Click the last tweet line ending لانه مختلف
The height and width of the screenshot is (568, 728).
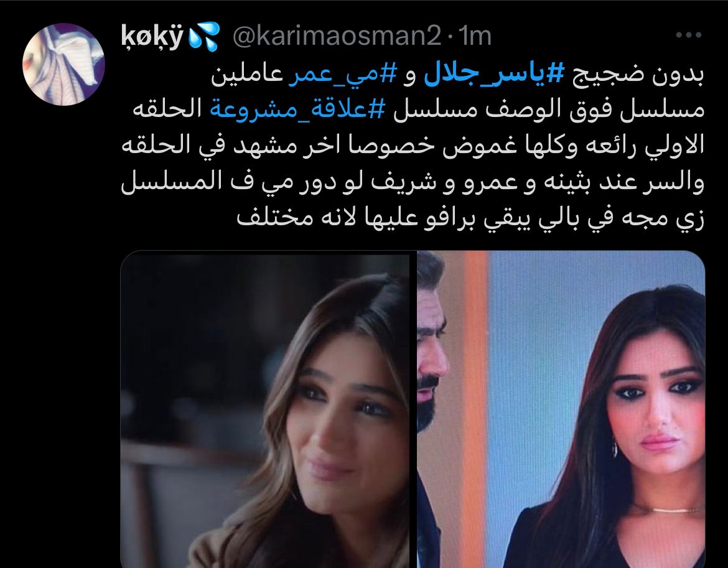click(x=470, y=216)
